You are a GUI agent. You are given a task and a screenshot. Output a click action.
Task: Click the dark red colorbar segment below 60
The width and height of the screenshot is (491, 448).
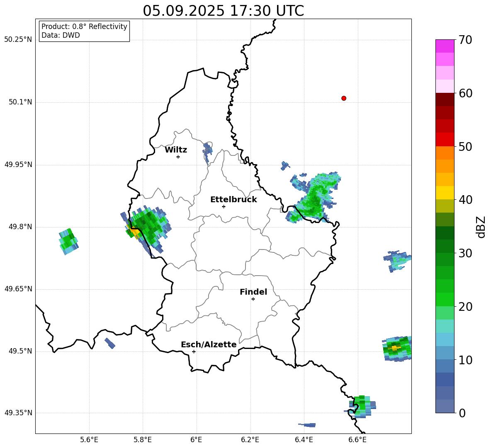[x=445, y=99]
